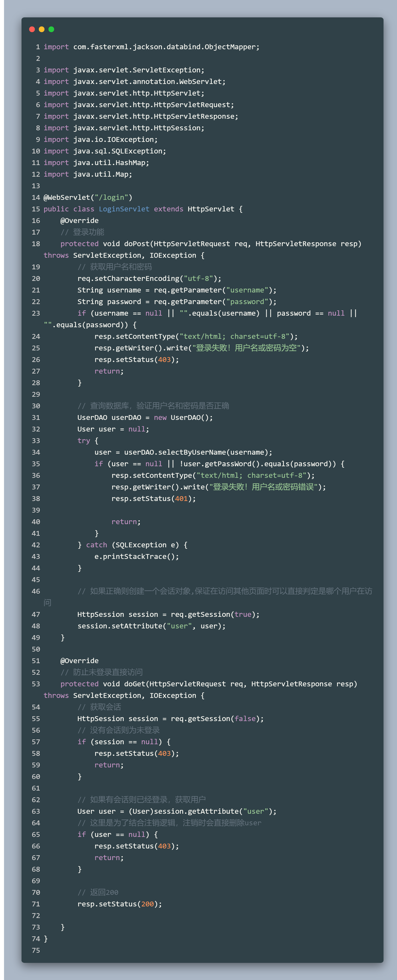The image size is (397, 980).
Task: Click the HttpSession import on line 8
Action: [124, 128]
